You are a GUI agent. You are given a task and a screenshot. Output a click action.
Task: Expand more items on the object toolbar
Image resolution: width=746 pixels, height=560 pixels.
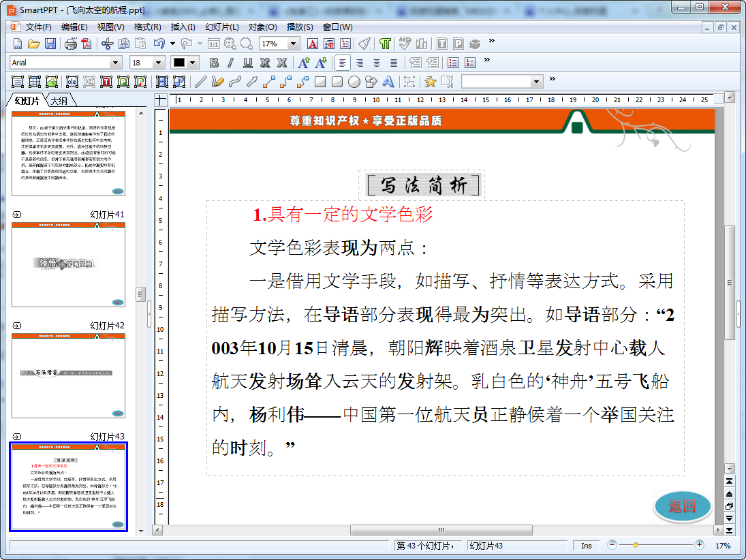[553, 79]
